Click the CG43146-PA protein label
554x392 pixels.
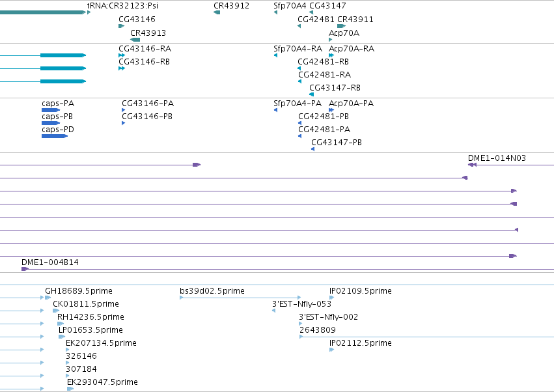point(148,104)
